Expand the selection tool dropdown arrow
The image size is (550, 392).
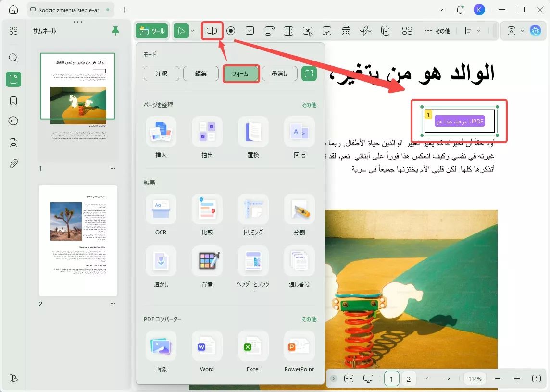193,30
